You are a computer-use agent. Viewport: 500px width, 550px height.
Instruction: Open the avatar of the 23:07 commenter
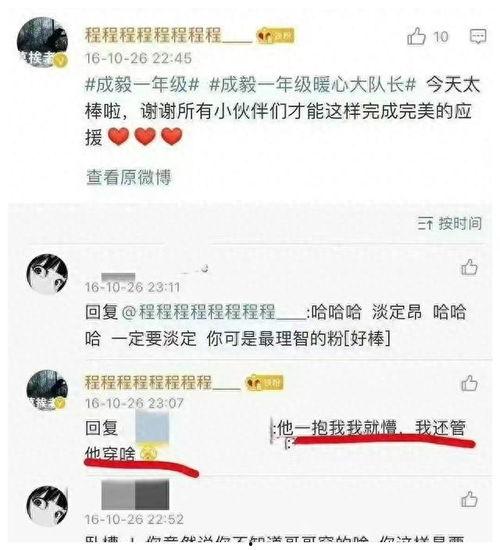pos(47,390)
